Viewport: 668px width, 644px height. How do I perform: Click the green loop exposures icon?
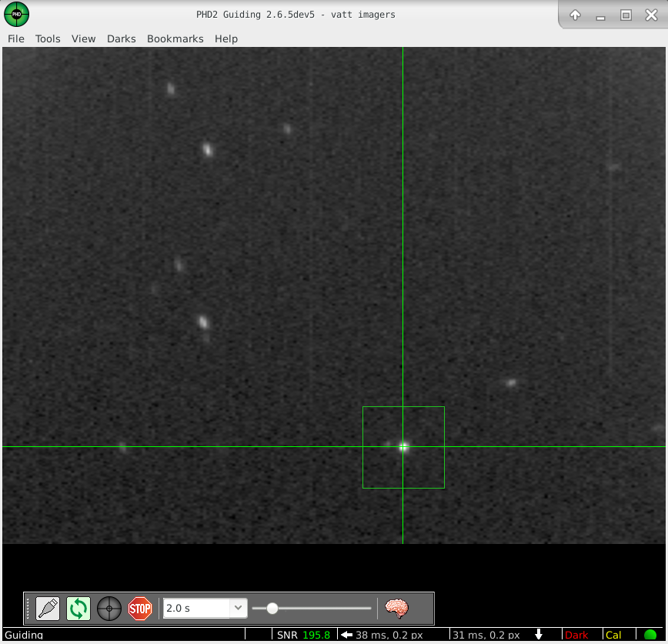coord(78,609)
